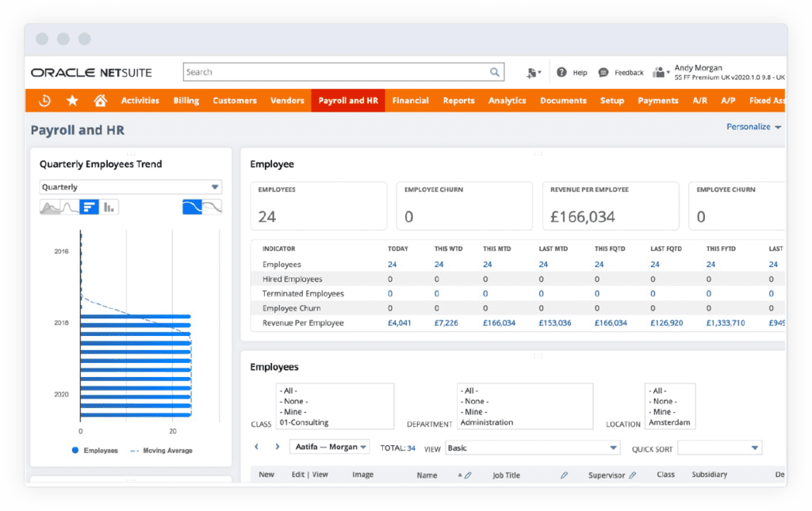
Task: Click This MTD Revenue Per Employee value
Action: [499, 323]
